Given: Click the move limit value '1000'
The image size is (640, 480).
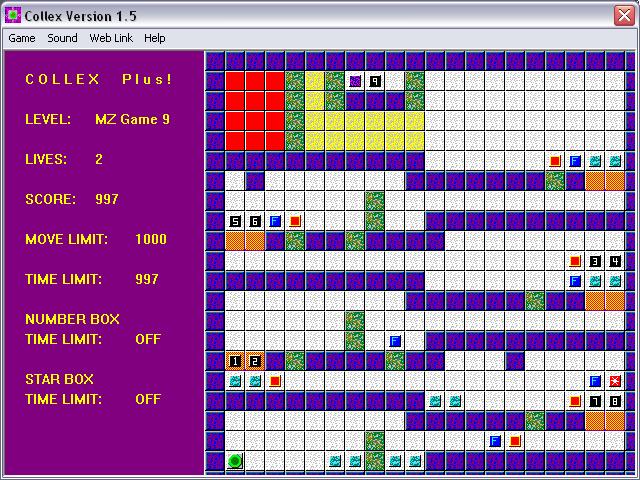Looking at the screenshot, I should pos(151,239).
